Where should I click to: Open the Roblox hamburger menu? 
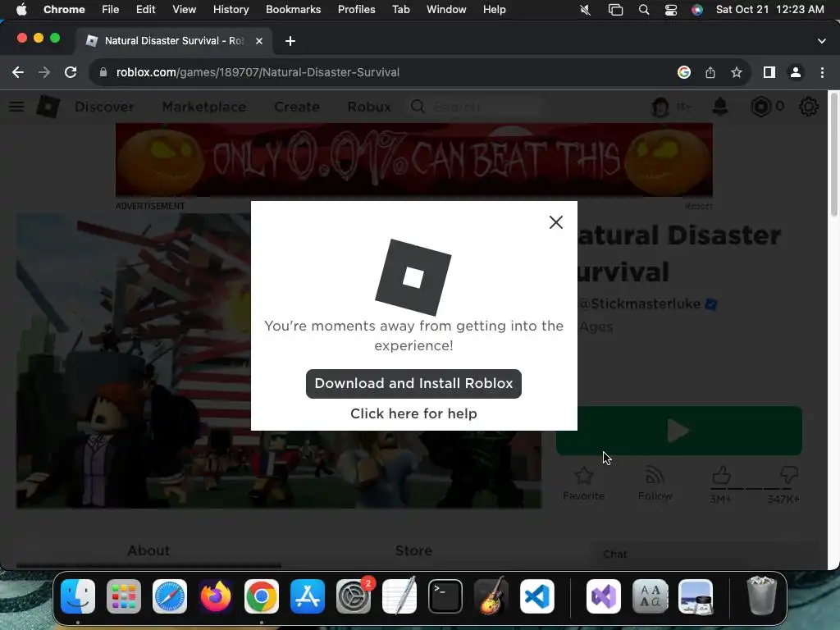[x=16, y=107]
